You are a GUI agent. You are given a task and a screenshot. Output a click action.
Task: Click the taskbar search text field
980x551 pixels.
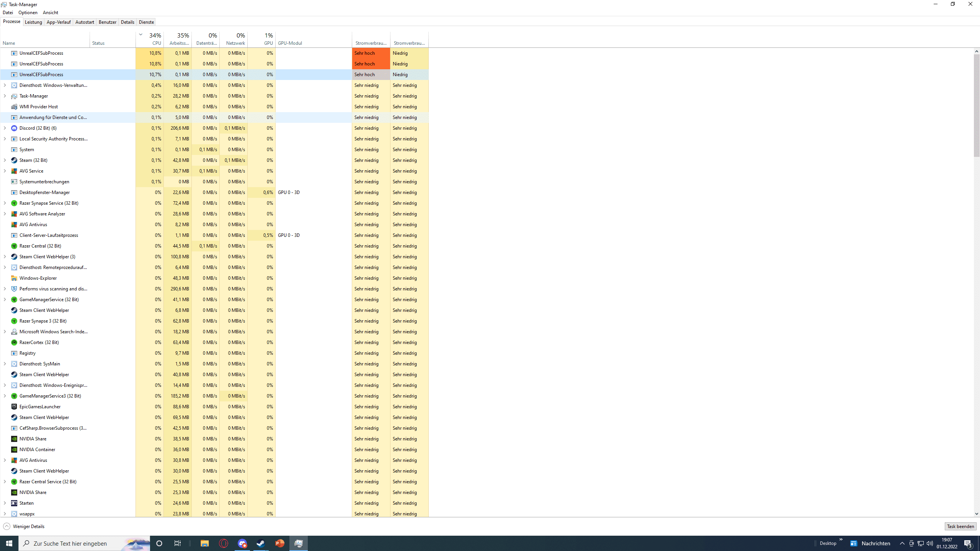77,543
